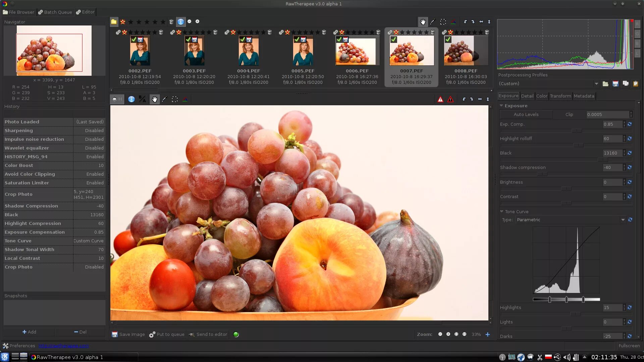Click the Auto Levels button

click(526, 114)
